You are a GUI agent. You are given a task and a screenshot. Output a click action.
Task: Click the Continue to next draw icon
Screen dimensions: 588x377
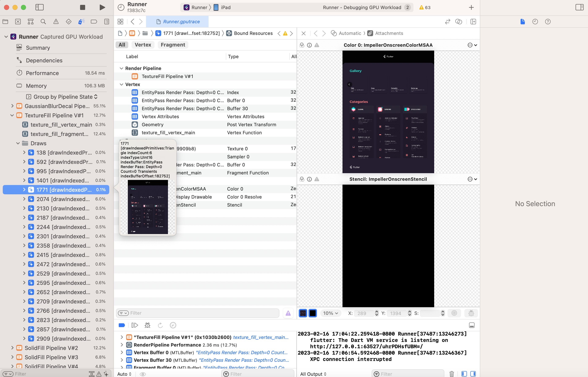135,325
